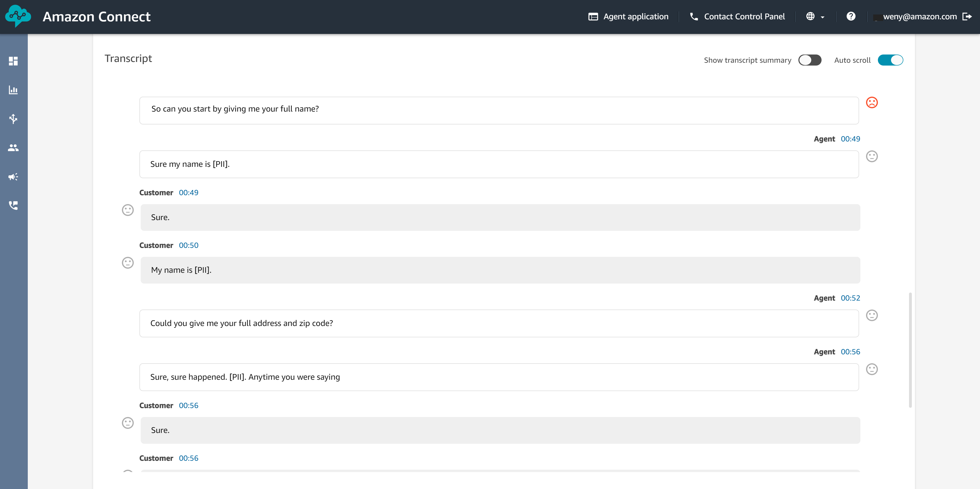The width and height of the screenshot is (980, 489).
Task: Open the users sidebar icon
Action: 13,148
